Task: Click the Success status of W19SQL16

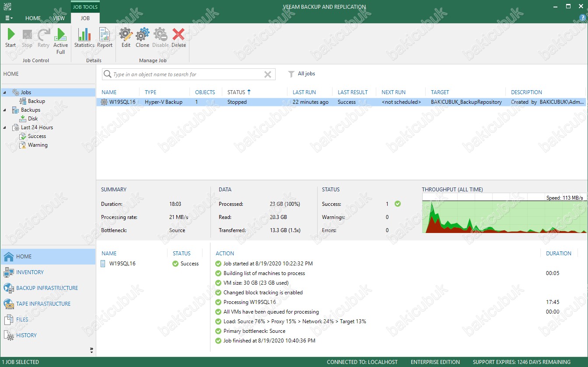Action: point(185,264)
